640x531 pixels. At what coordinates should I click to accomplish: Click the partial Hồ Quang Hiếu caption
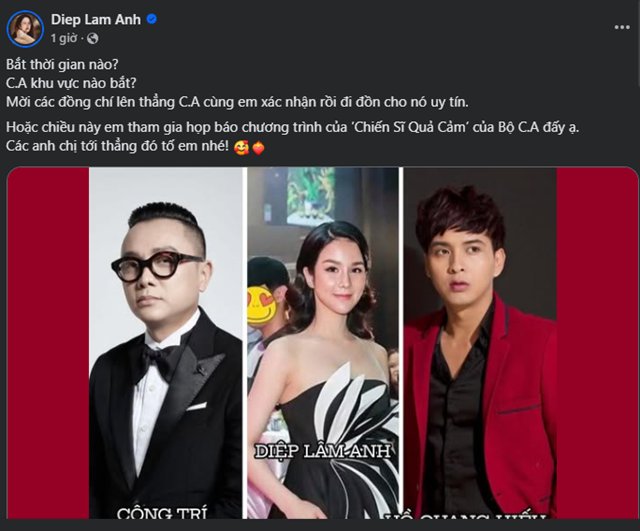tap(467, 516)
